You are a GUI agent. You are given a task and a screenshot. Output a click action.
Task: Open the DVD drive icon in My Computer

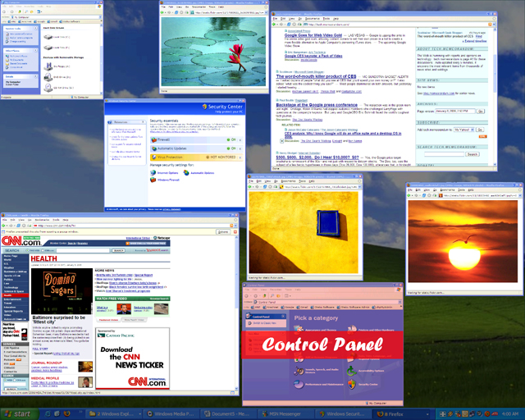coord(48,77)
